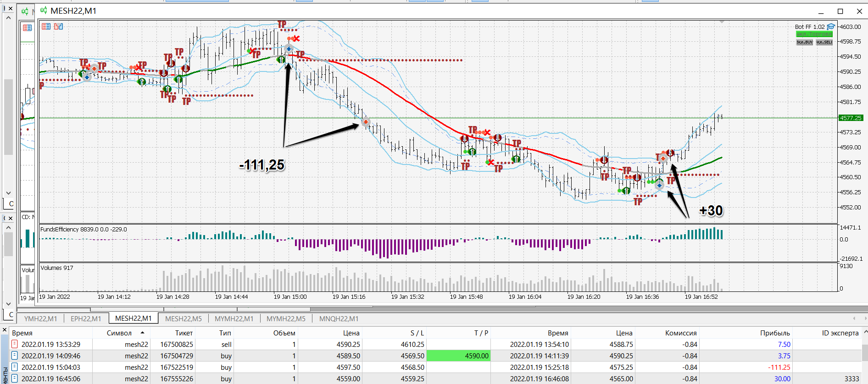Click the chart shift triangle at the chart top
868x384 pixels.
[722, 22]
